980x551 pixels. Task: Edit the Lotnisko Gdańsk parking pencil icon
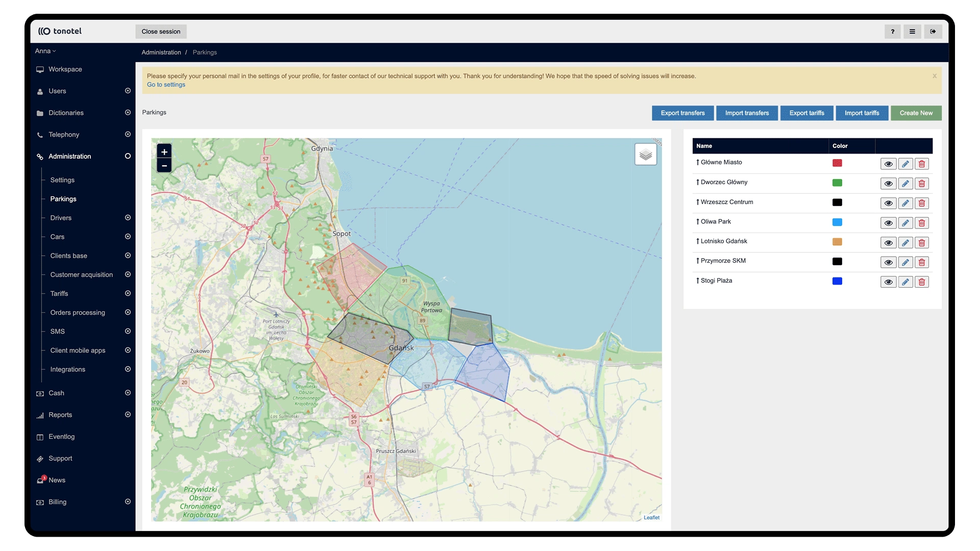(x=905, y=243)
